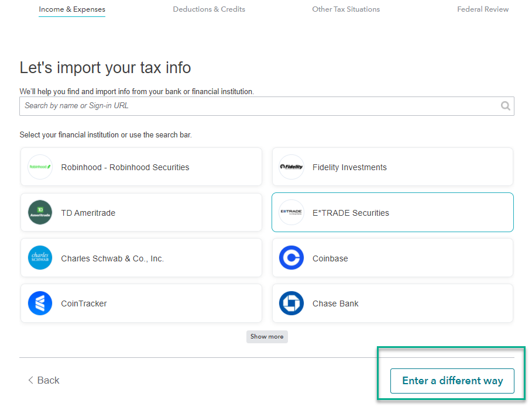Image resolution: width=532 pixels, height=407 pixels.
Task: Click the Fidelity logo icon
Action: point(291,167)
